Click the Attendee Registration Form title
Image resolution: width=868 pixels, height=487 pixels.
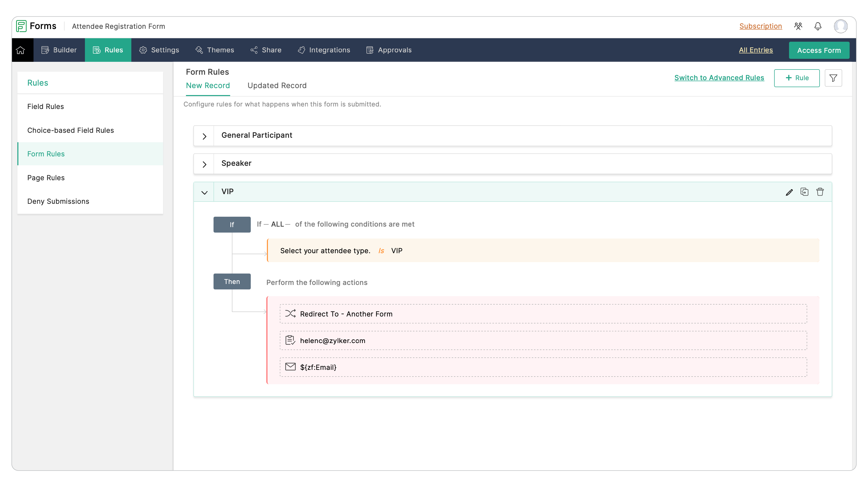[x=119, y=26]
